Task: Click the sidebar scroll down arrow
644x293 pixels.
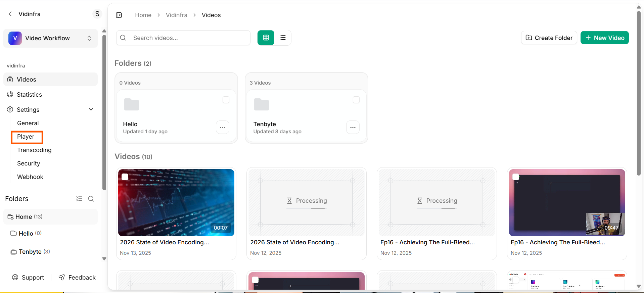Action: click(104, 259)
